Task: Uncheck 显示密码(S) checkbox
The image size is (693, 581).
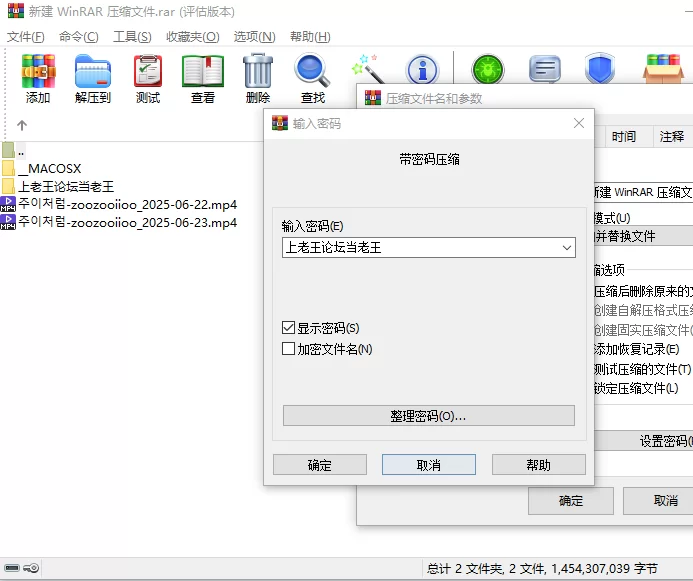Action: click(x=288, y=328)
